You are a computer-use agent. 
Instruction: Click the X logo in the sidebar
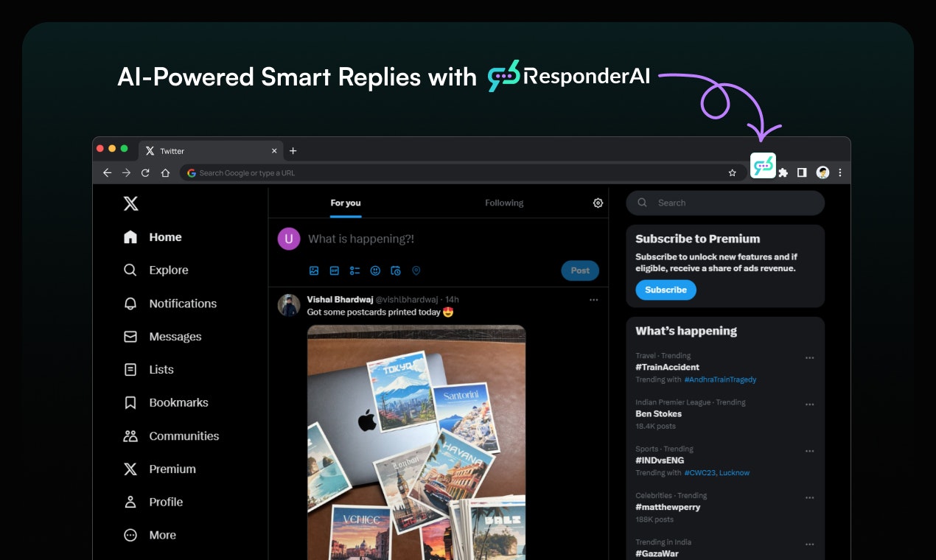point(130,204)
